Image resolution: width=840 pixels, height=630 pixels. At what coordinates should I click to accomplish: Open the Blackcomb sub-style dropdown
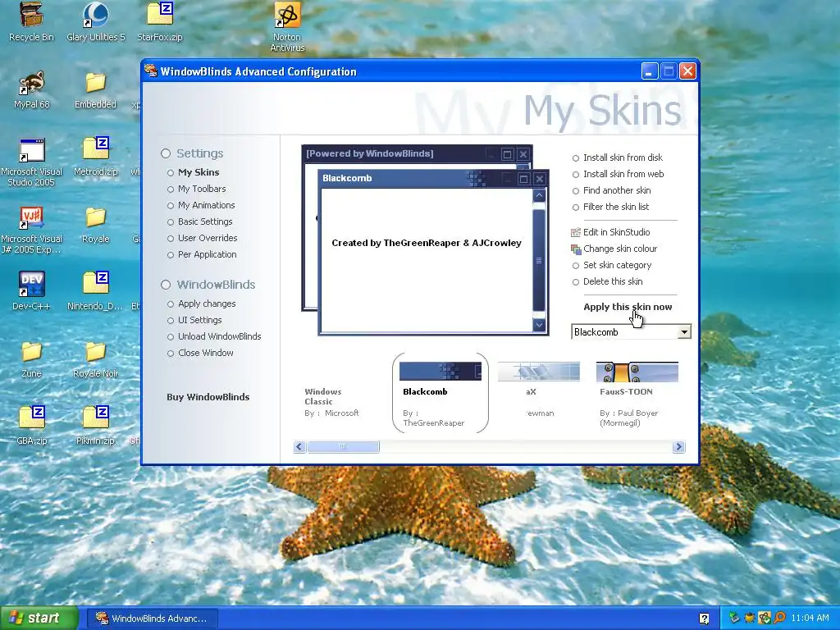click(684, 332)
